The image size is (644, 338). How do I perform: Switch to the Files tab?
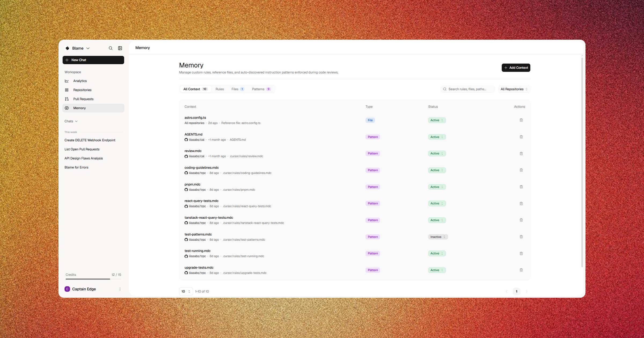coord(238,89)
